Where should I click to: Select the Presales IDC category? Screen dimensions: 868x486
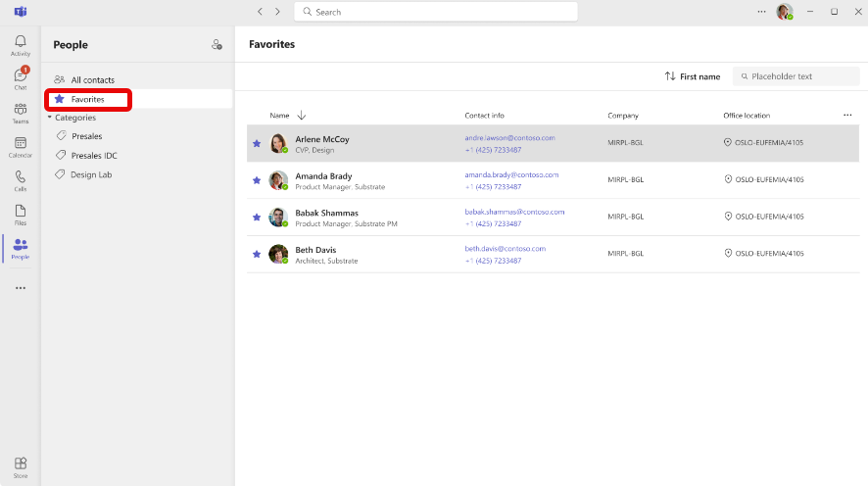tap(94, 155)
